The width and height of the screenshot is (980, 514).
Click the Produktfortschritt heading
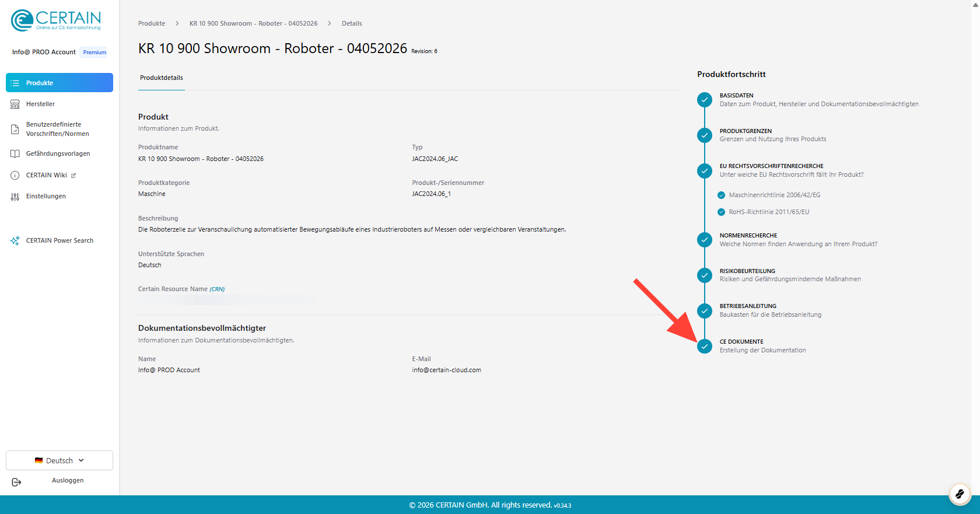pos(731,74)
